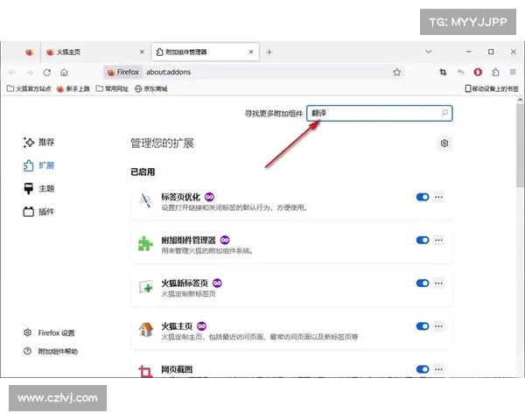Open 移动设备上的书签 folder

492,88
